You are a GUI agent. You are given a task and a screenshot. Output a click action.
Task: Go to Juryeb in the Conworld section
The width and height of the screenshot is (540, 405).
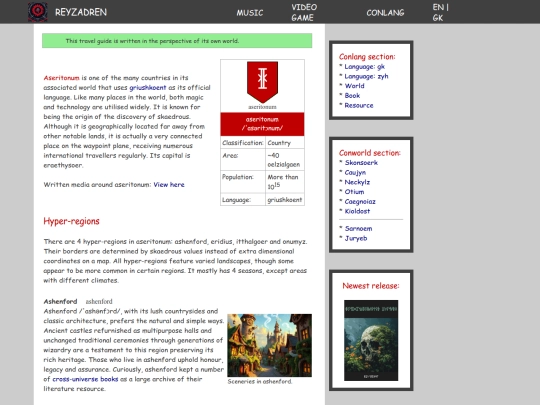click(x=356, y=238)
